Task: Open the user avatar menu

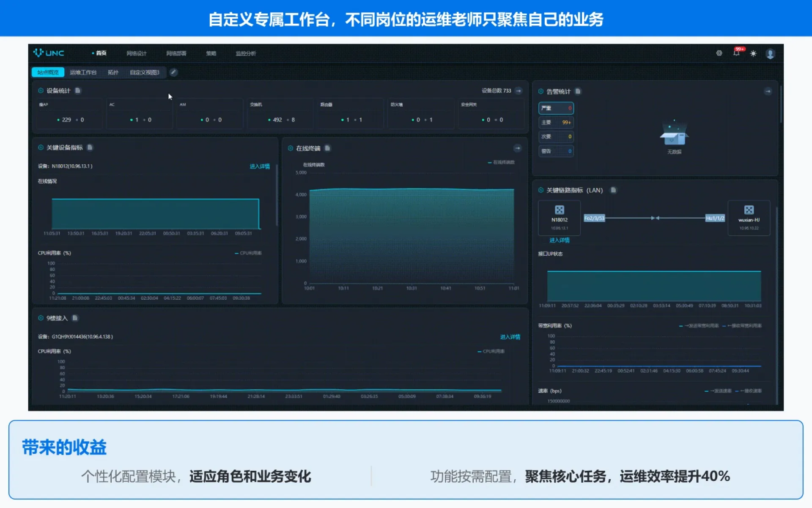Action: [x=770, y=54]
